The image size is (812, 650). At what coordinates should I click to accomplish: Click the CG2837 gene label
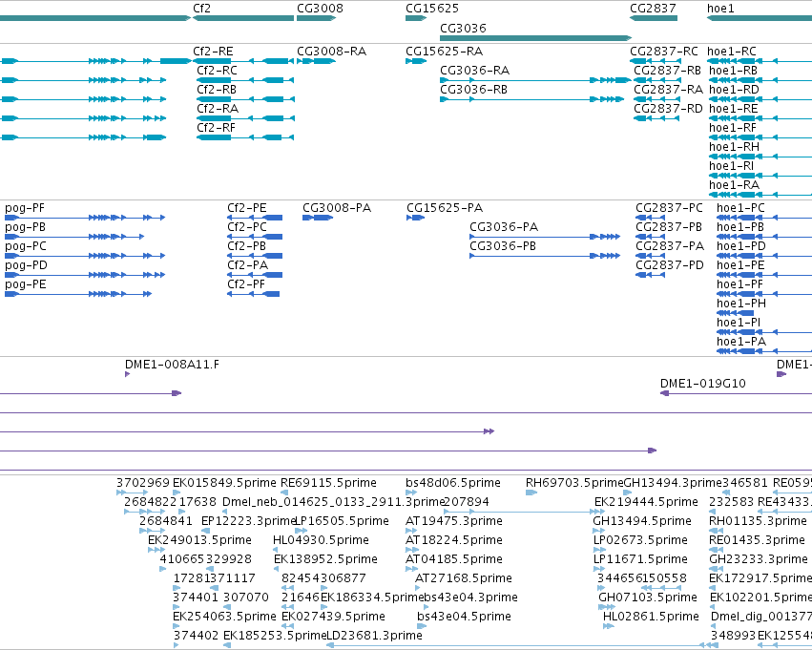click(x=653, y=9)
